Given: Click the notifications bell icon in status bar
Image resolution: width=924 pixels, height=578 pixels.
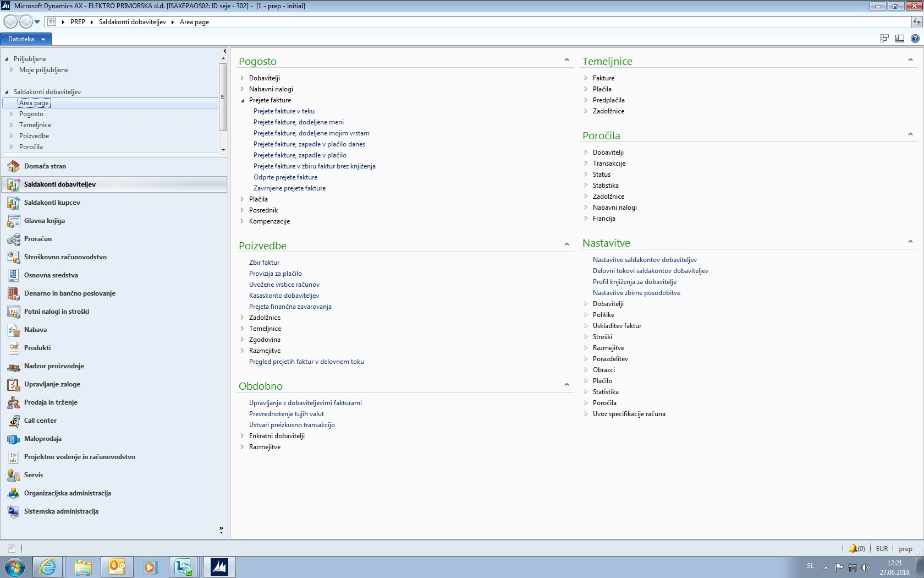Looking at the screenshot, I should (x=853, y=548).
